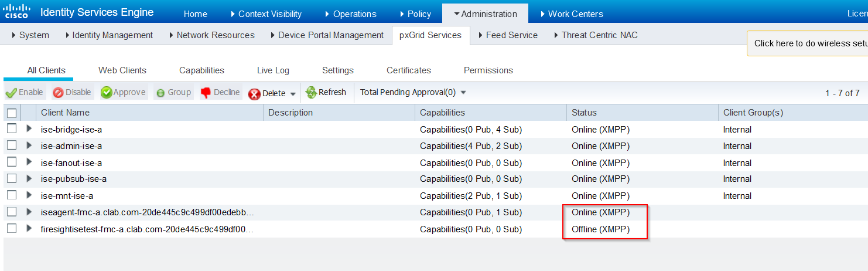Click Capabilities(0 Pub, 4 Sub) cell
Viewport: 868px width, 271px height.
[471, 130]
